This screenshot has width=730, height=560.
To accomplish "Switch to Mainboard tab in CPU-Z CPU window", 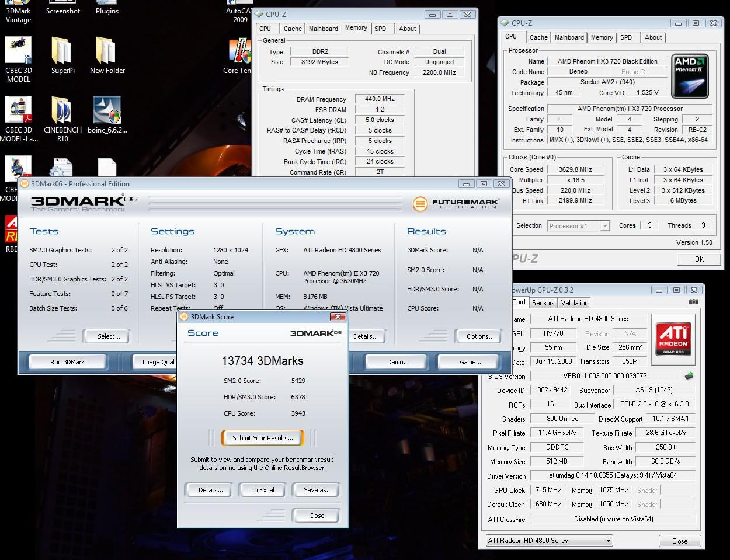I will tap(569, 37).
